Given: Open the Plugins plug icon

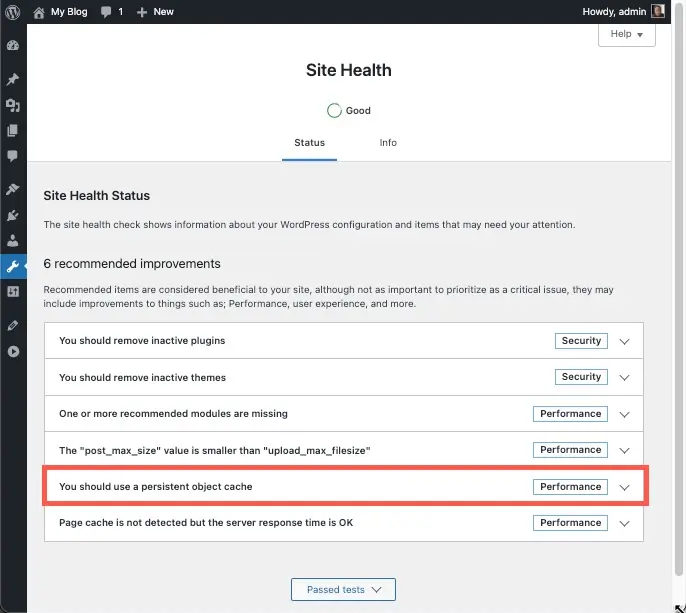Looking at the screenshot, I should (x=13, y=215).
